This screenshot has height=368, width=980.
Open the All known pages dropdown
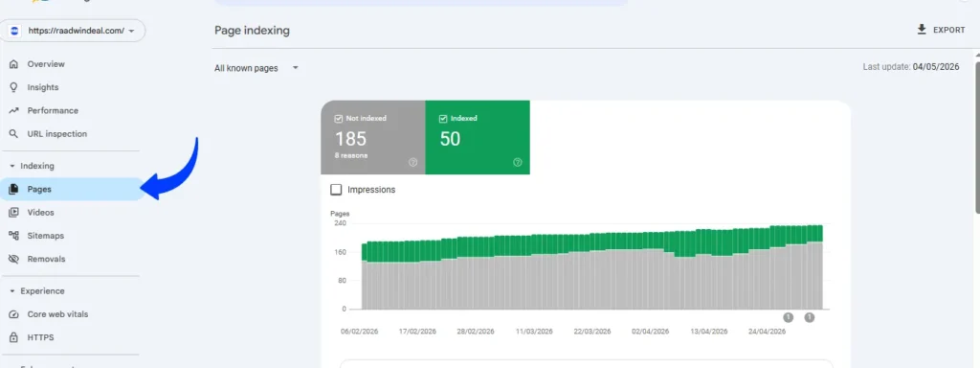256,68
